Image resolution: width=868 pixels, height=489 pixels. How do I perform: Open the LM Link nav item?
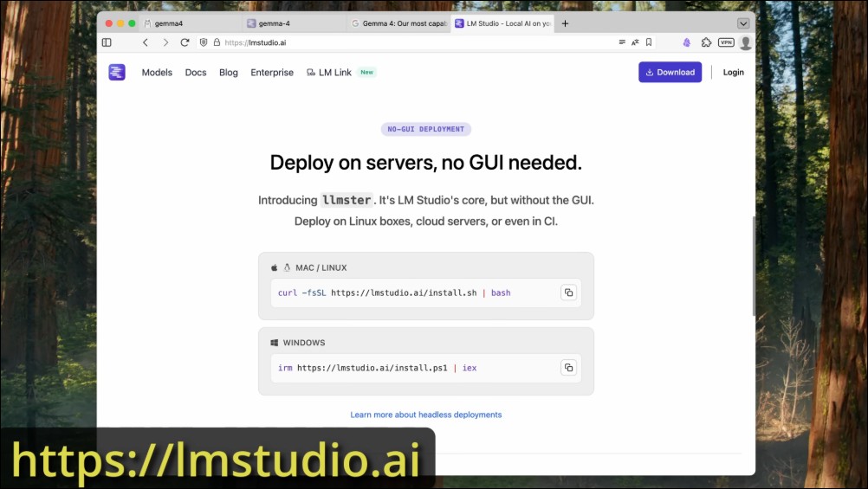coord(329,73)
